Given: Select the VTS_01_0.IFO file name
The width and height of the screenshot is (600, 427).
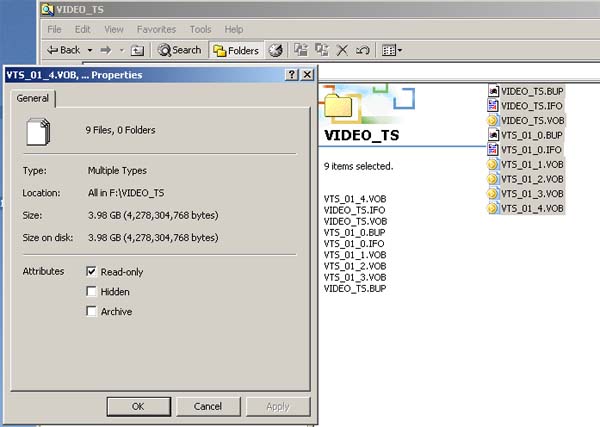Looking at the screenshot, I should point(532,150).
